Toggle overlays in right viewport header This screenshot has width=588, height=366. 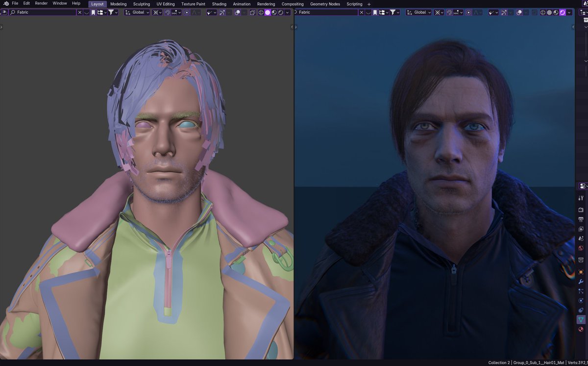(x=519, y=12)
